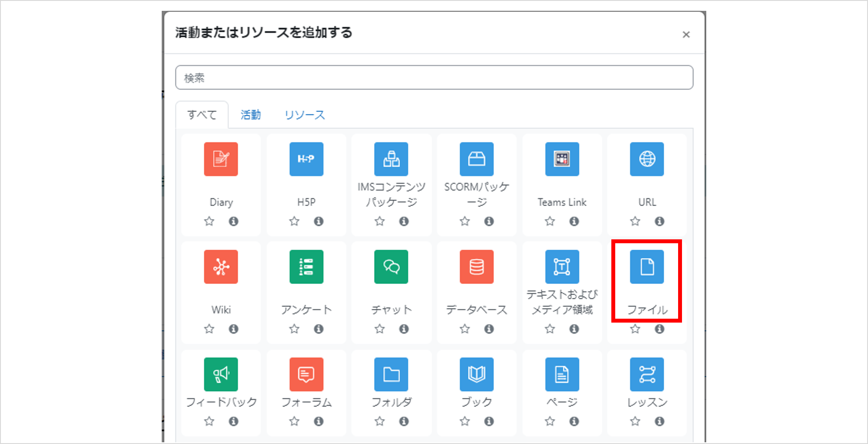
Task: Pick the フォーラム forum icon
Action: [x=306, y=374]
